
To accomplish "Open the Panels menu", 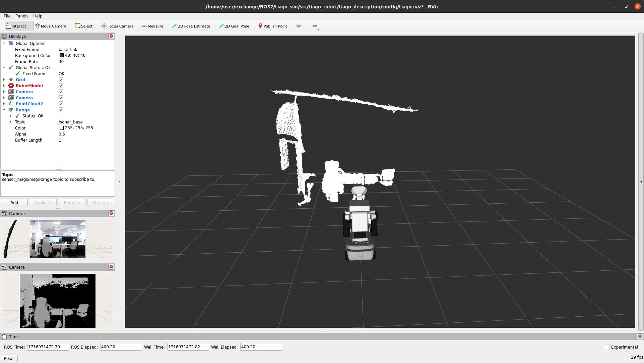I will (22, 16).
